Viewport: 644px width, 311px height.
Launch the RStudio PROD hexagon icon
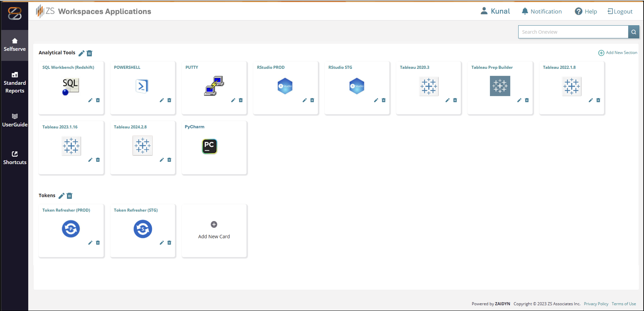coord(285,86)
